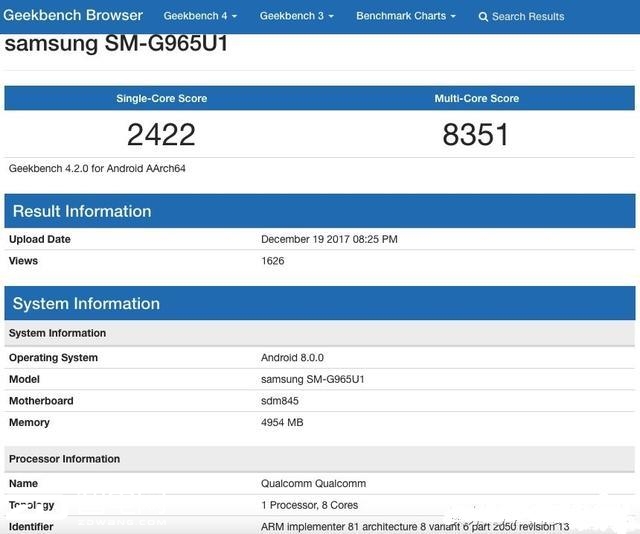Viewport: 640px width, 534px height.
Task: Click the Motherboard label
Action: (41, 401)
